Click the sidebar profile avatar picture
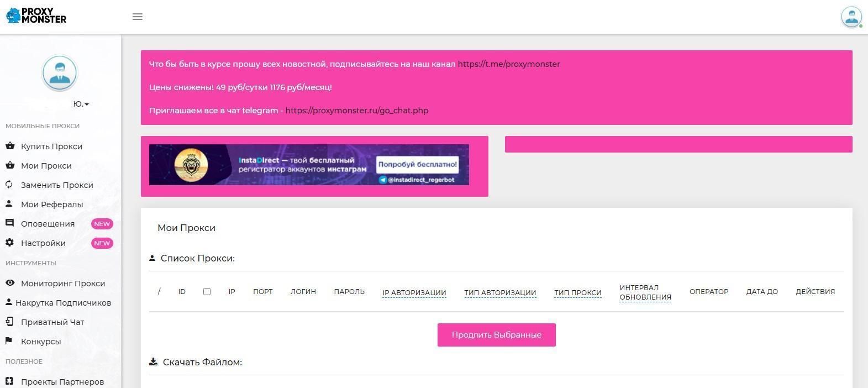 click(x=60, y=72)
